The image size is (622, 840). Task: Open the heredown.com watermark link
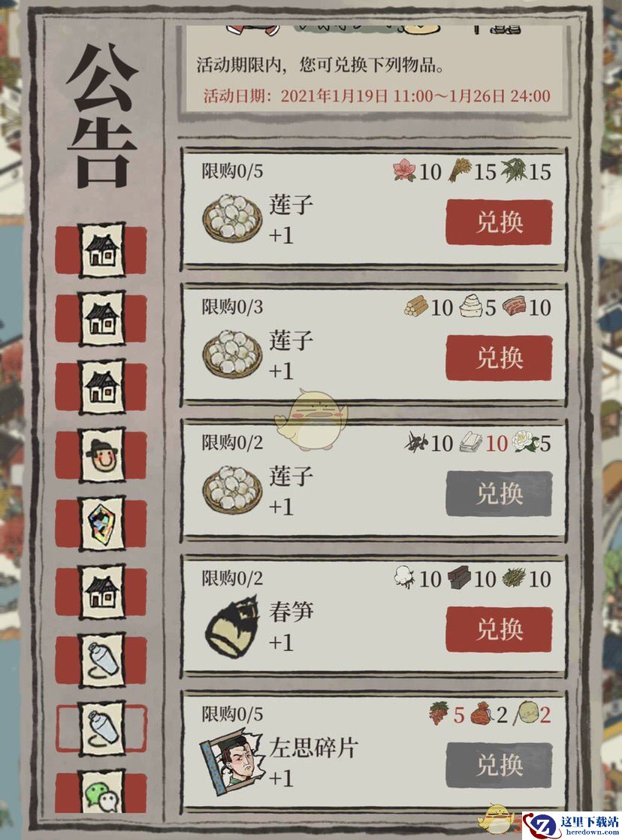coord(571,826)
